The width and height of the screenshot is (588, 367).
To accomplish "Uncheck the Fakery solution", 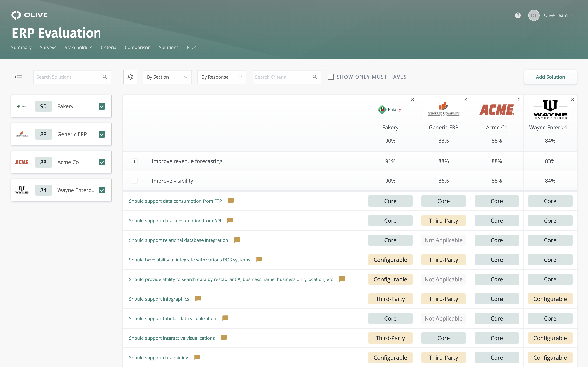I will (102, 106).
